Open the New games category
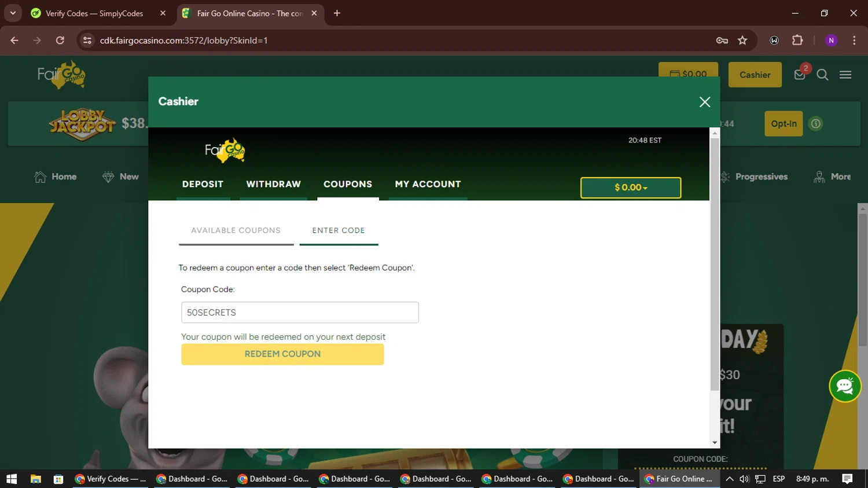Screen dimensions: 868x488 [x=120, y=177]
